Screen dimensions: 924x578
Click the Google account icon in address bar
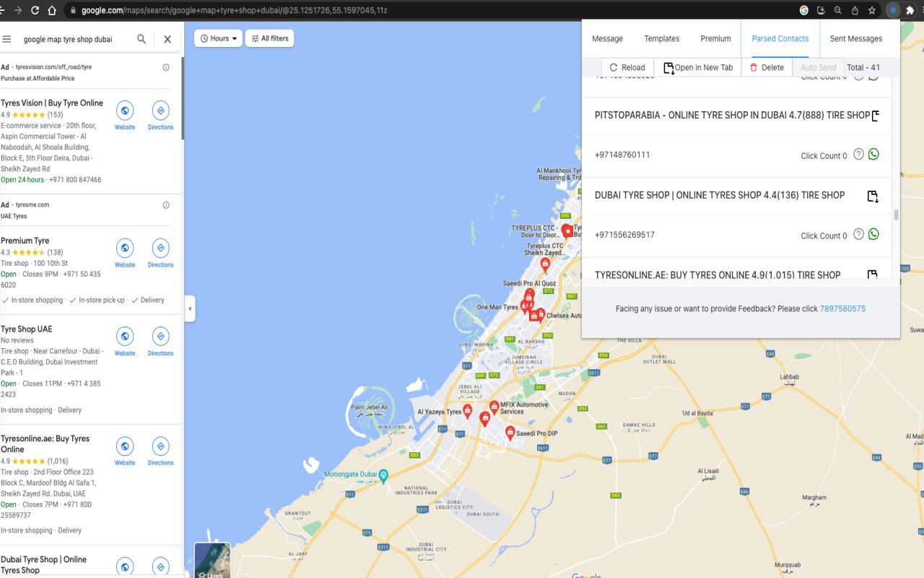(x=804, y=11)
